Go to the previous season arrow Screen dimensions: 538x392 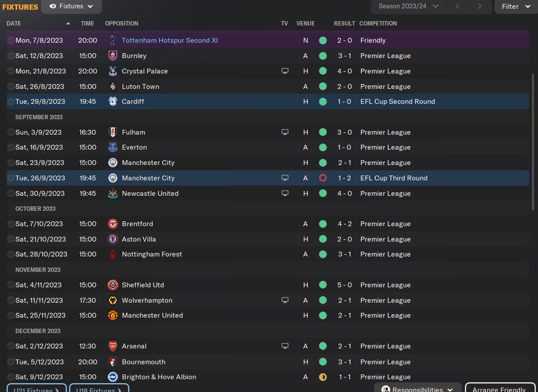[458, 7]
